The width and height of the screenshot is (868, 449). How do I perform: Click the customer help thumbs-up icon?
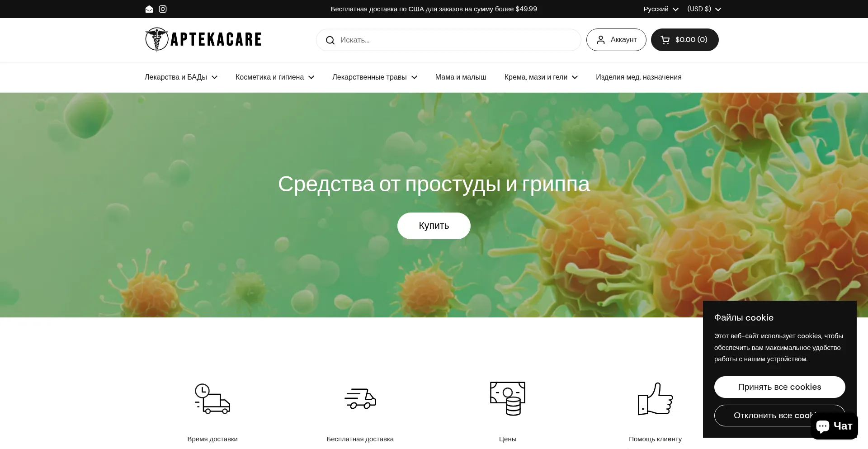655,398
